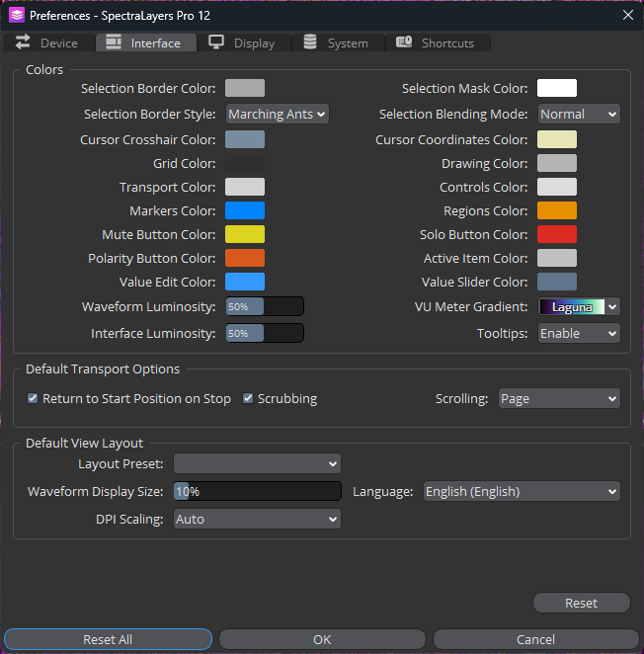Click the blue Markers Color swatch
644x654 pixels.
[x=245, y=210]
